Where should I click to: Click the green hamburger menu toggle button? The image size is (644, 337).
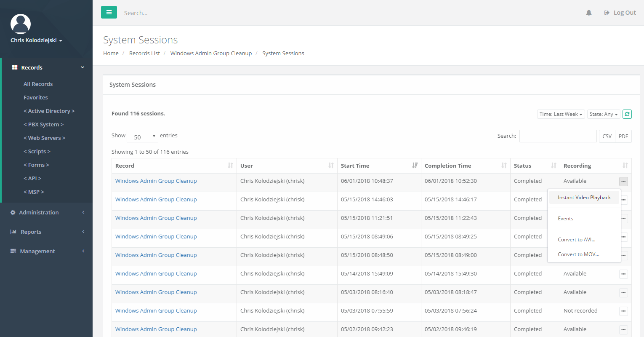click(x=109, y=12)
